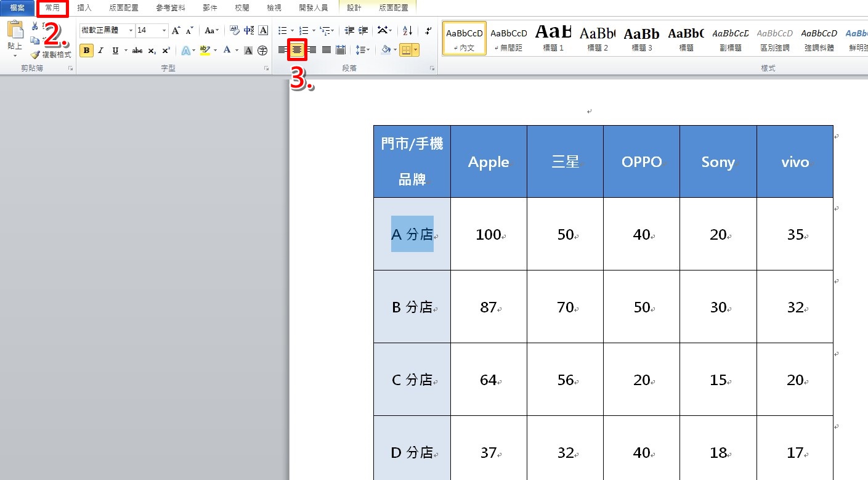Apply the 標題 1 style

pyautogui.click(x=553, y=37)
